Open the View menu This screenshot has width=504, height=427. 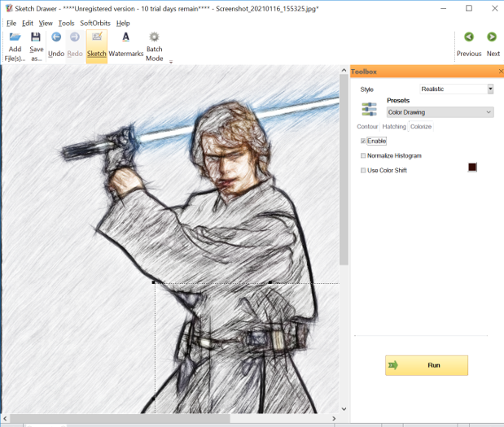pyautogui.click(x=46, y=23)
